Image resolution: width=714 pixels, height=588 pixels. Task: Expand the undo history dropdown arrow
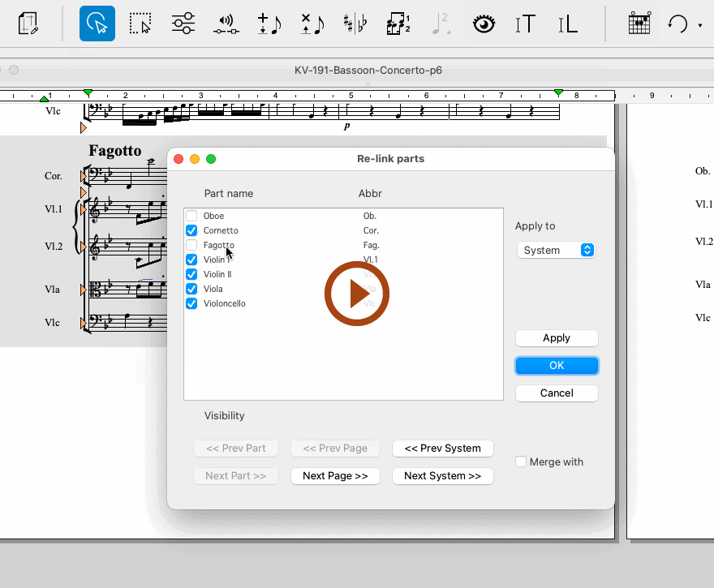[x=700, y=25]
